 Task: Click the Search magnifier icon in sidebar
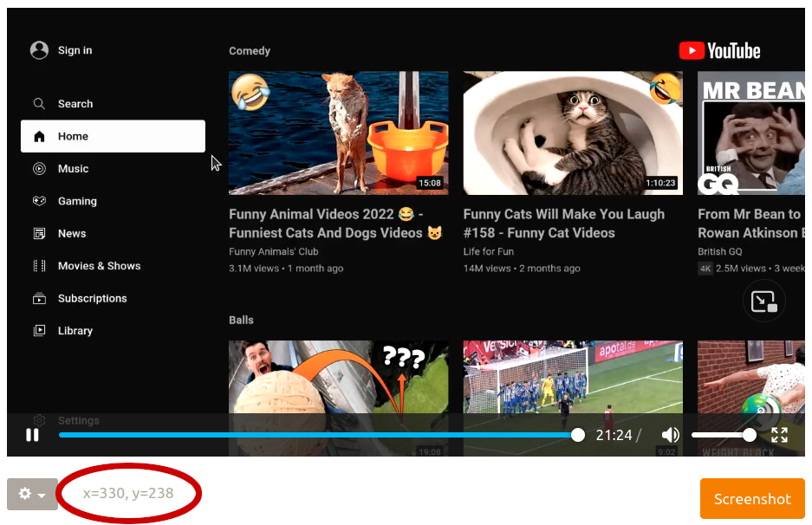[39, 104]
